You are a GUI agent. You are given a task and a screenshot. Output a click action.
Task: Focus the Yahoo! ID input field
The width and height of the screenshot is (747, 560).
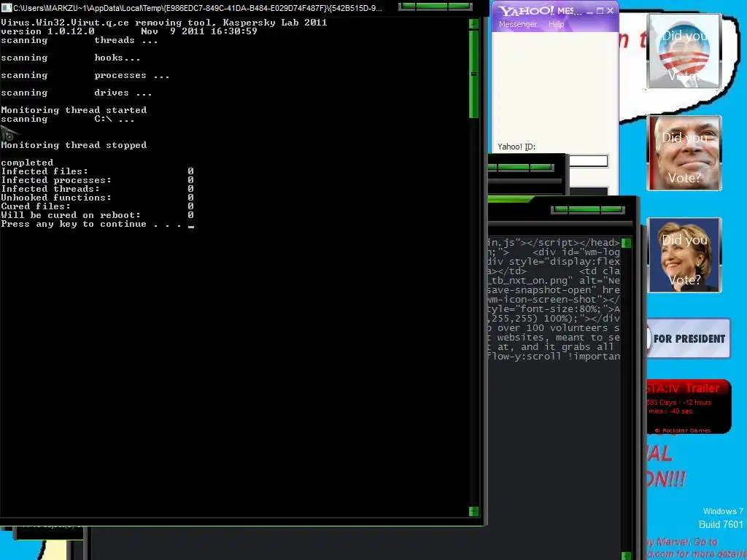589,161
